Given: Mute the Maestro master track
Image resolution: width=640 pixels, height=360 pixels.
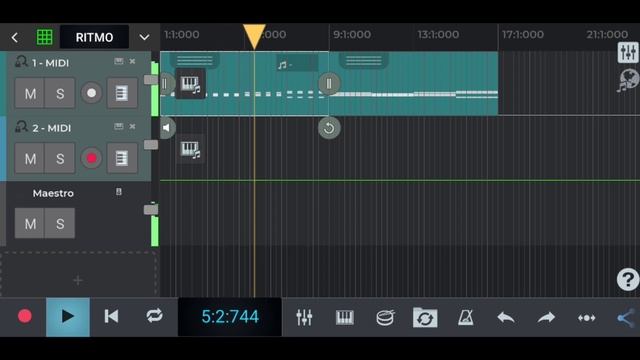Looking at the screenshot, I should pyautogui.click(x=30, y=223).
